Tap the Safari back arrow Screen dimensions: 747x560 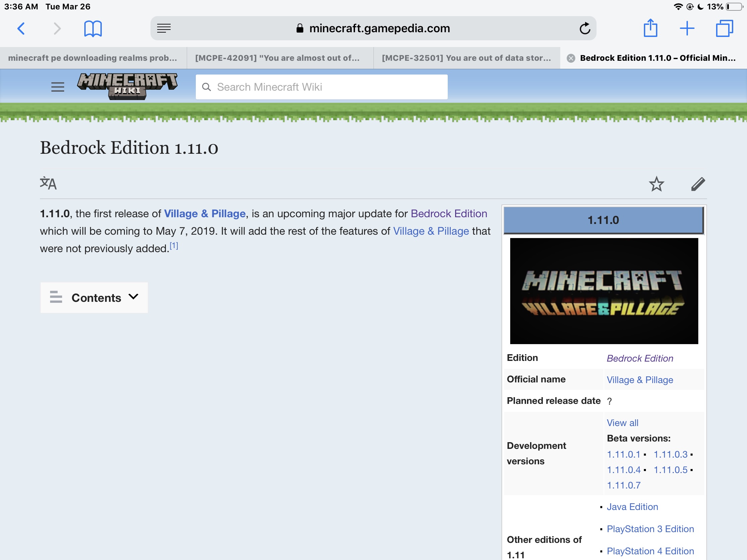(21, 28)
